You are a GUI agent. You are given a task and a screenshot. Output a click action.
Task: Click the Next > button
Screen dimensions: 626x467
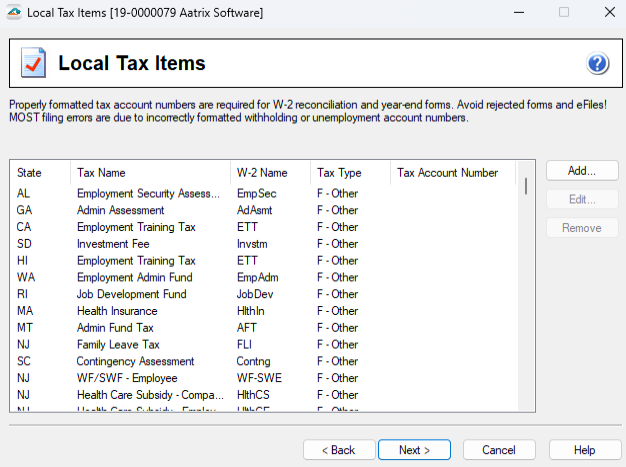tap(414, 450)
